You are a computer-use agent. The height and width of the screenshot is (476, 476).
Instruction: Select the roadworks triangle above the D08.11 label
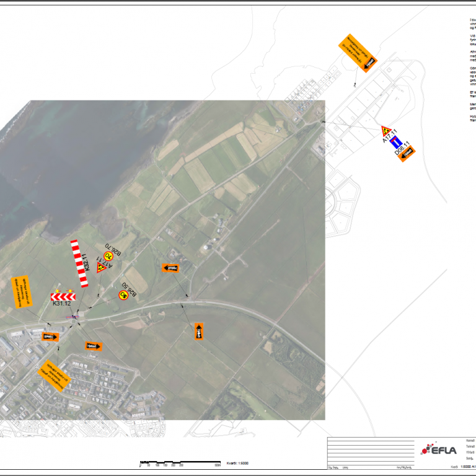click(386, 131)
